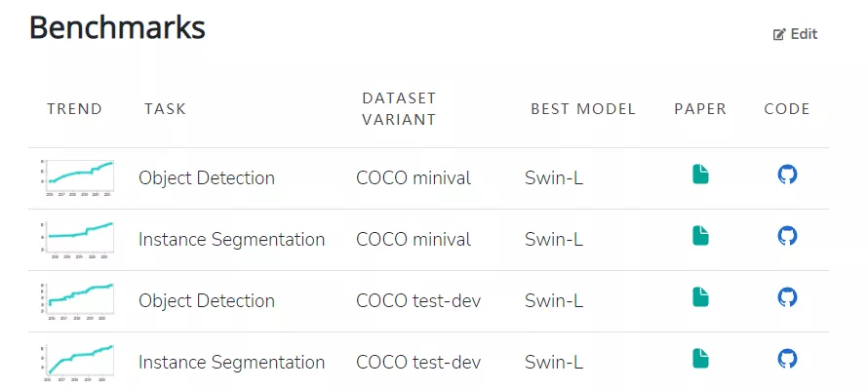
Task: Open GitHub code icon for Object Detection COCO test-dev
Action: click(787, 297)
